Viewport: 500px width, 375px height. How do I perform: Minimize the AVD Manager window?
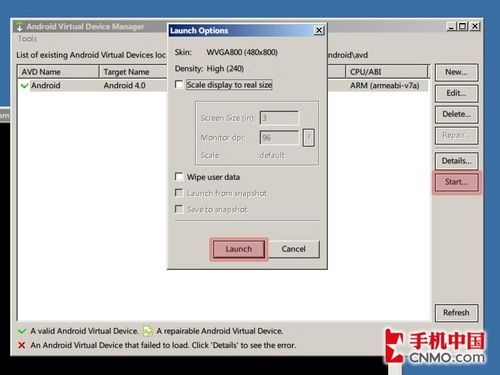coord(451,26)
